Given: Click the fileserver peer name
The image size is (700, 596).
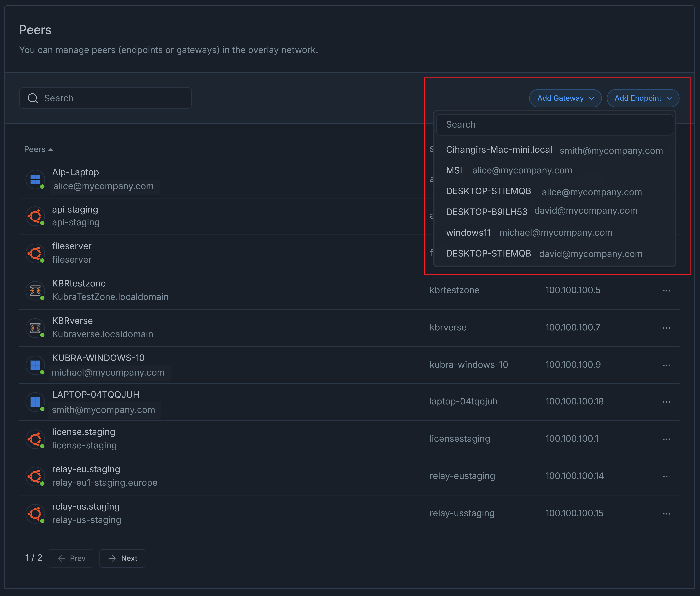Looking at the screenshot, I should click(72, 246).
